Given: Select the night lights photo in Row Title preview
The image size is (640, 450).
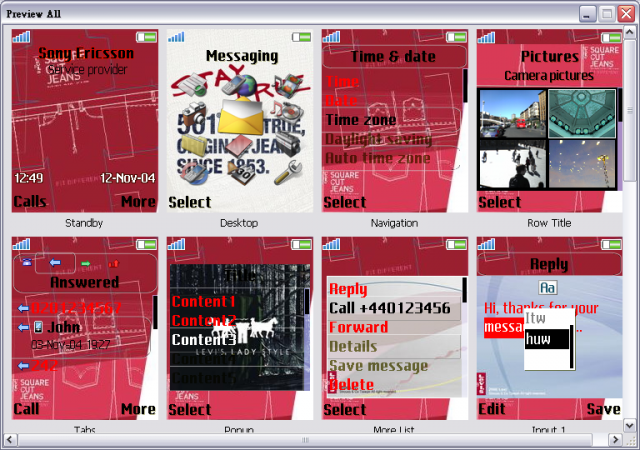Looking at the screenshot, I should coord(582,164).
